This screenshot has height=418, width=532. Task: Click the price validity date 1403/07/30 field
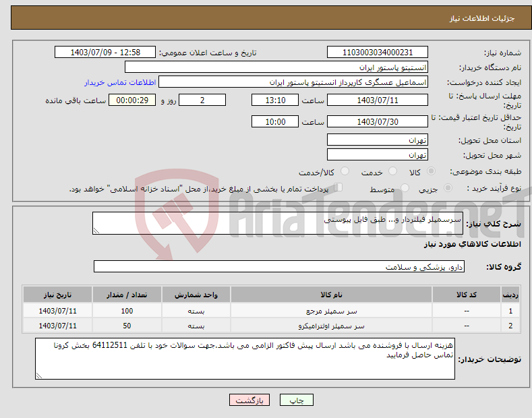[x=378, y=121]
